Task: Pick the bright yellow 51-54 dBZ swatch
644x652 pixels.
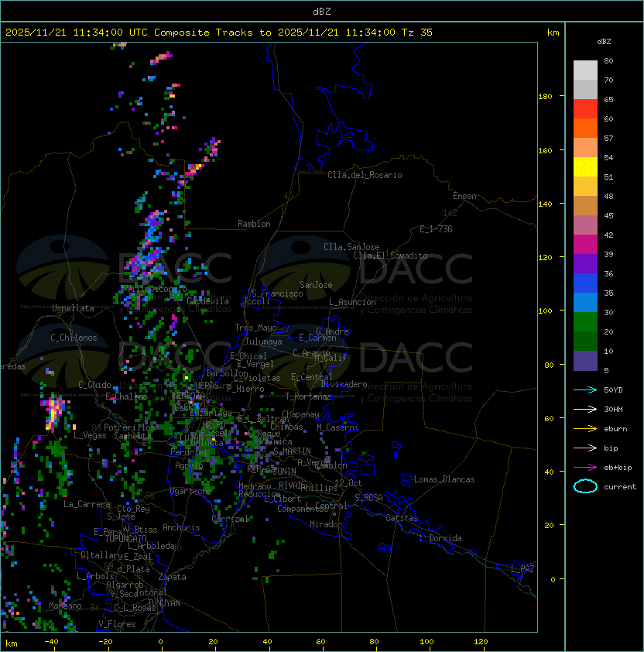Action: (585, 167)
